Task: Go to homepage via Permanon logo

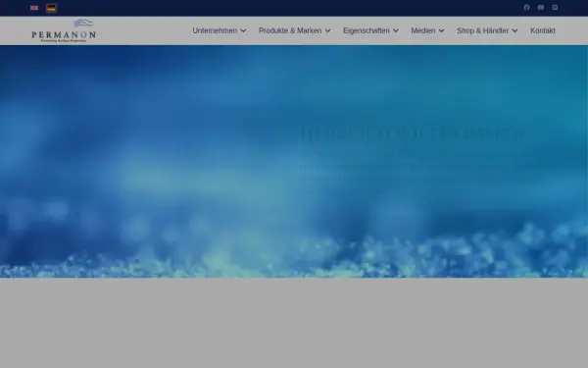Action: [64, 30]
